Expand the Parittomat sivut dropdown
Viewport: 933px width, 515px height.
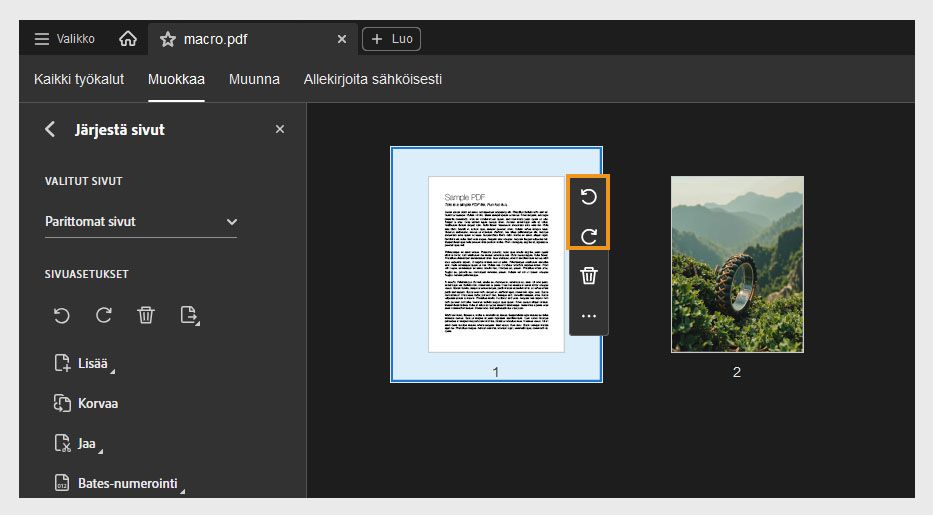[141, 222]
